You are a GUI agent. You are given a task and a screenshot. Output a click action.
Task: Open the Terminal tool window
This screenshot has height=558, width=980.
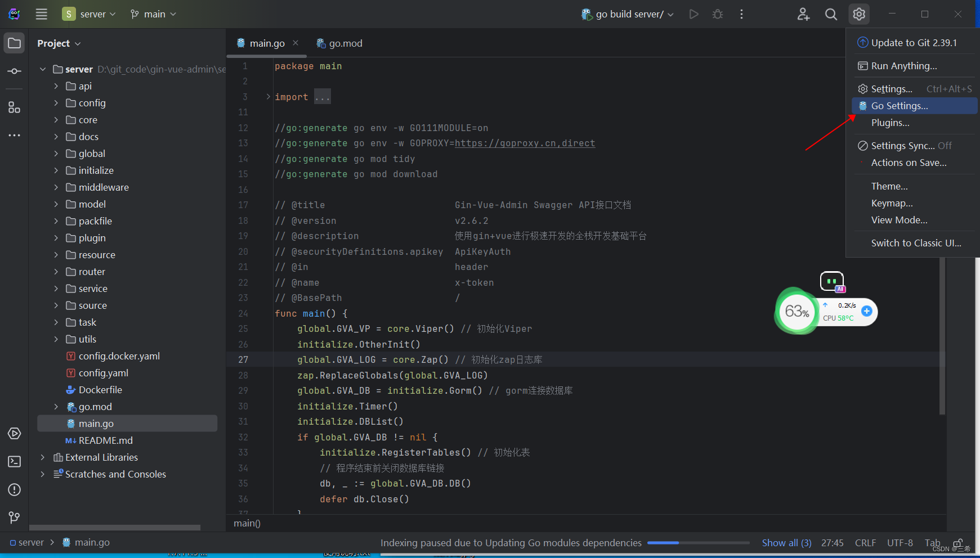(14, 461)
